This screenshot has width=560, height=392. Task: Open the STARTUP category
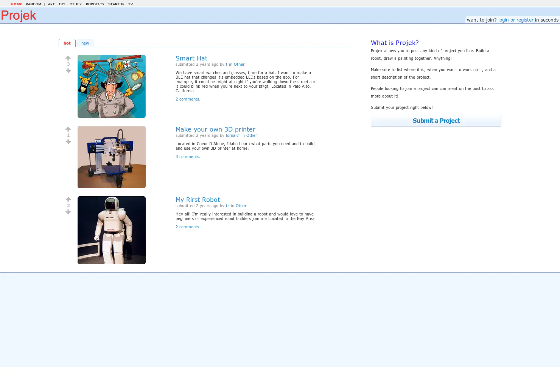116,4
